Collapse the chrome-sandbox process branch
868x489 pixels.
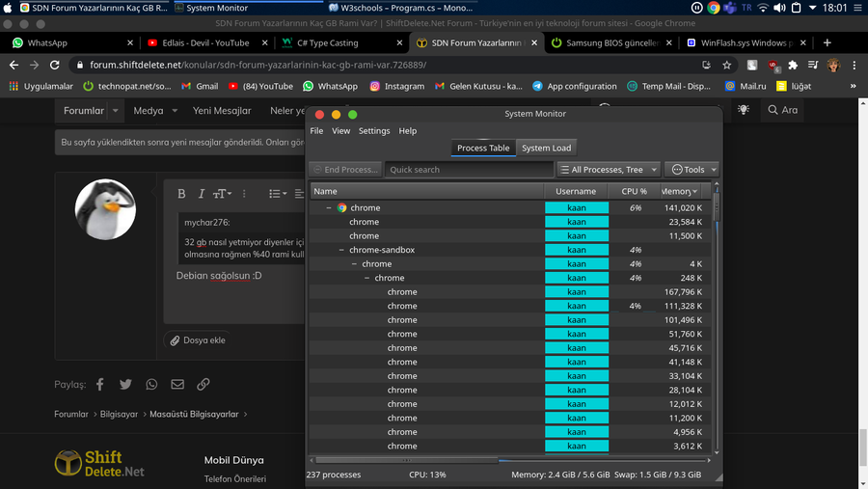coord(341,250)
